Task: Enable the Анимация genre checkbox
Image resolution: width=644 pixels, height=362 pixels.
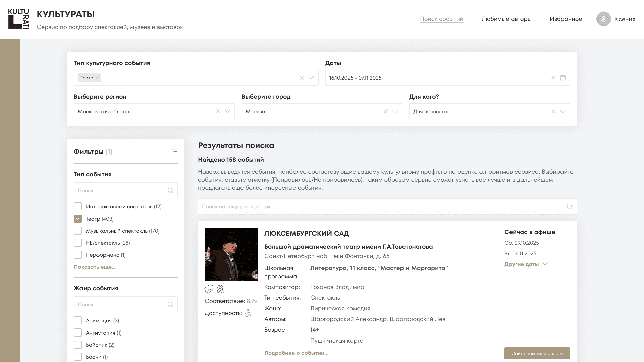Action: pos(78,320)
